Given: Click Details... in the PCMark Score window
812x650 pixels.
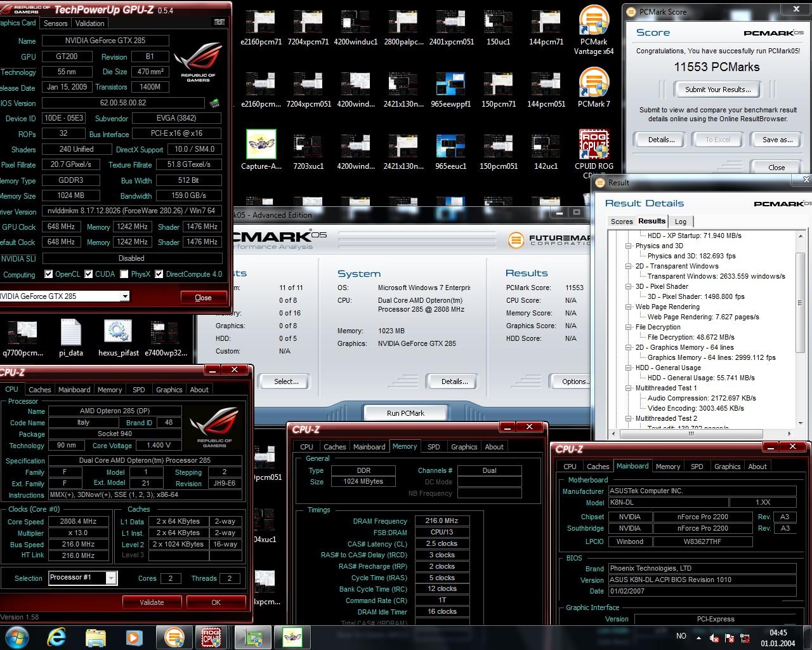Looking at the screenshot, I should [661, 140].
